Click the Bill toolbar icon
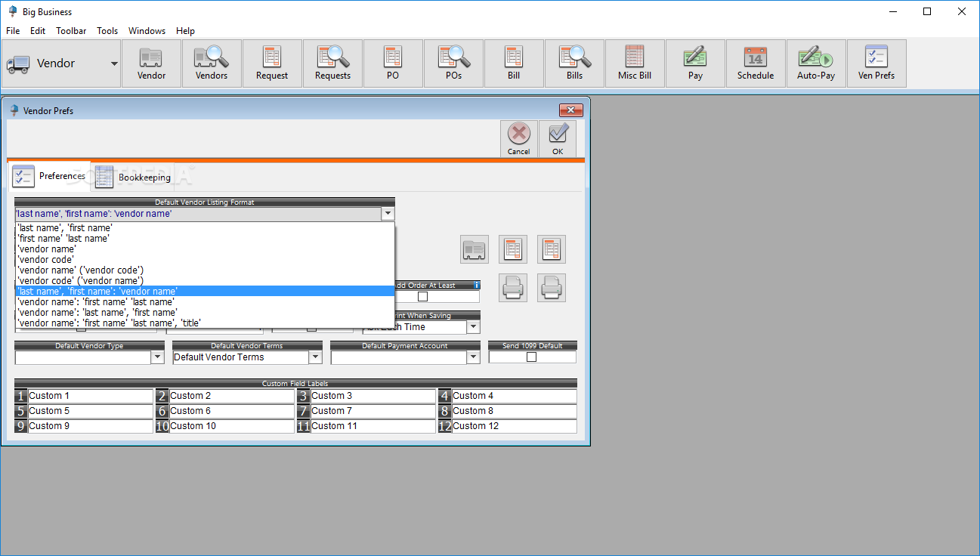The width and height of the screenshot is (980, 556). coord(514,63)
